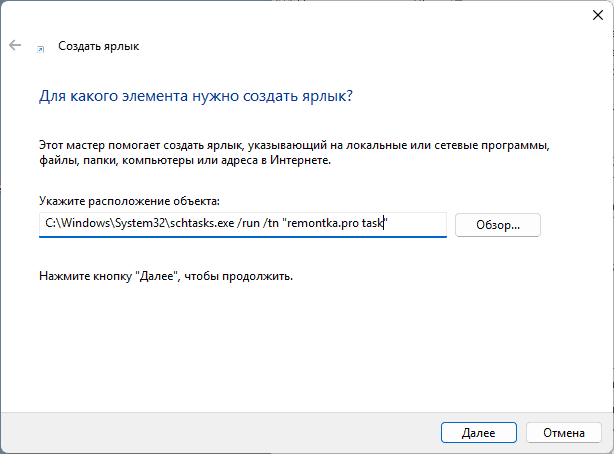Cancel the wizard with 'Отмена'
This screenshot has height=454, width=614.
tap(564, 433)
